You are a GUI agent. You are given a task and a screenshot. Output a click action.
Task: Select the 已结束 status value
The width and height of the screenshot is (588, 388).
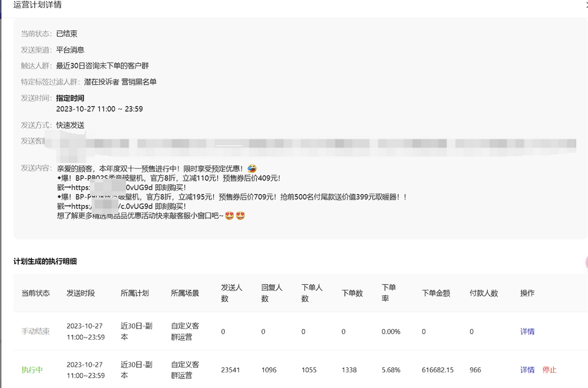67,34
